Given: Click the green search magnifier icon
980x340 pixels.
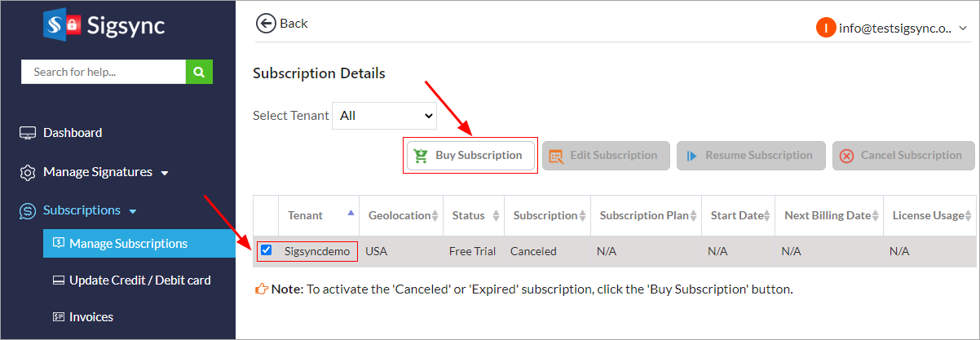Looking at the screenshot, I should [x=199, y=72].
